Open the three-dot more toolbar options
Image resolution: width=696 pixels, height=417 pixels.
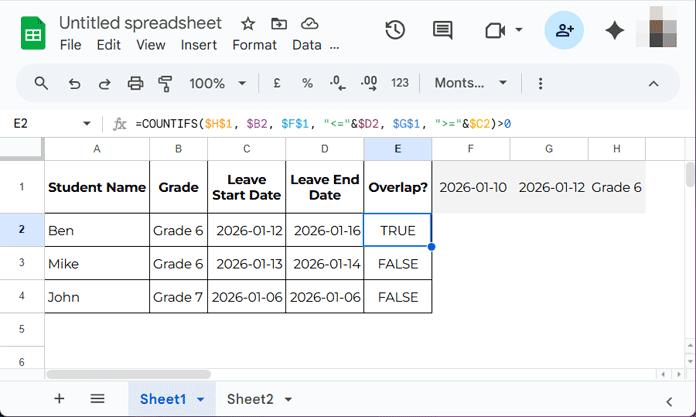pos(540,83)
